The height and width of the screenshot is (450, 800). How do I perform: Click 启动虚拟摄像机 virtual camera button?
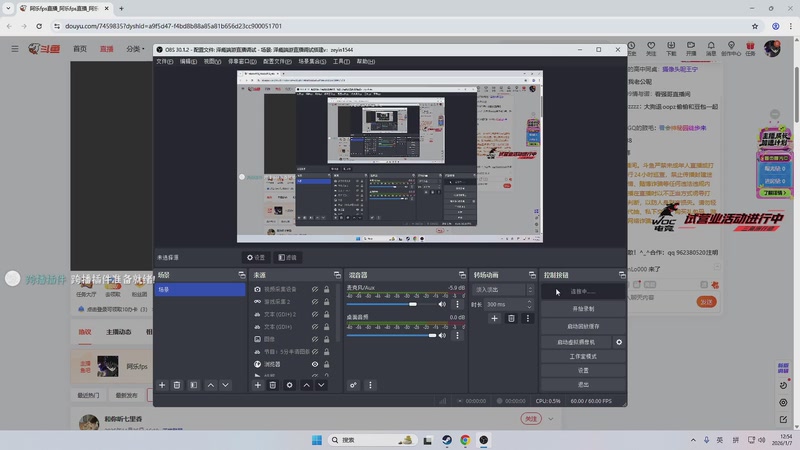(x=577, y=342)
